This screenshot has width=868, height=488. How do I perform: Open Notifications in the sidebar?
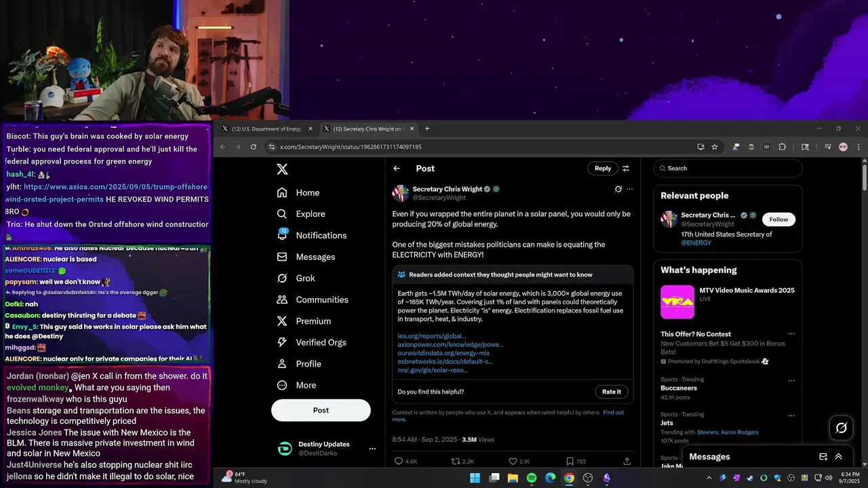click(x=312, y=235)
